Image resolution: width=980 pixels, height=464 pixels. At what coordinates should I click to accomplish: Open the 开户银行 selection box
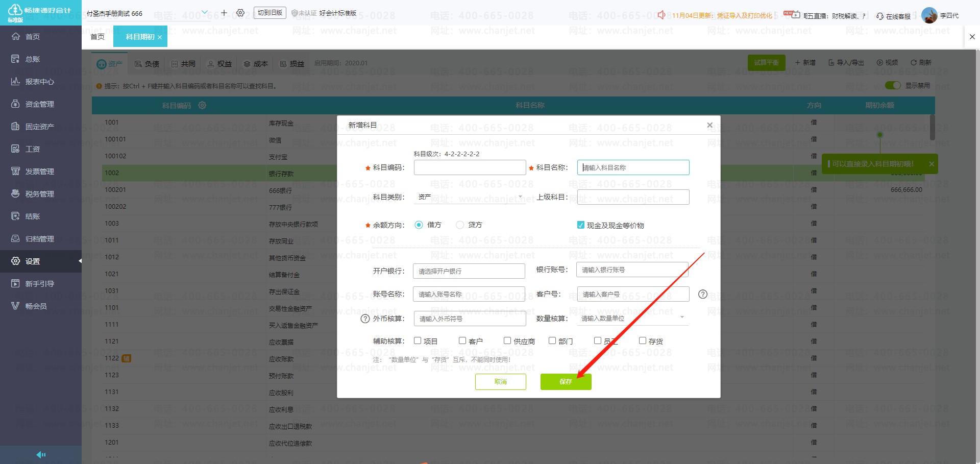coord(469,271)
